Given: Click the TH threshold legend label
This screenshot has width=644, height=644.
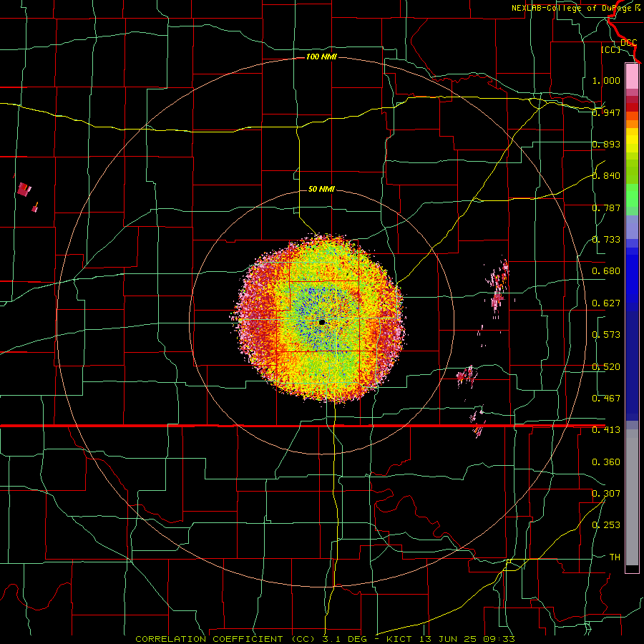Looking at the screenshot, I should [x=615, y=557].
